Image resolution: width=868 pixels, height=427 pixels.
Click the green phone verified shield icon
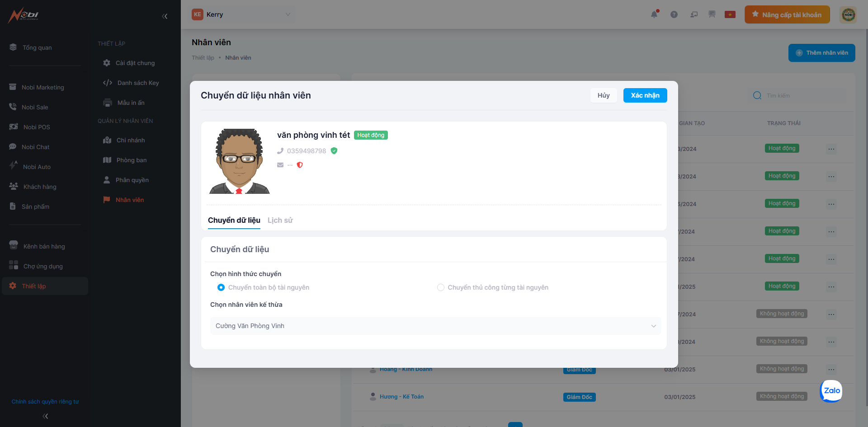coord(334,151)
